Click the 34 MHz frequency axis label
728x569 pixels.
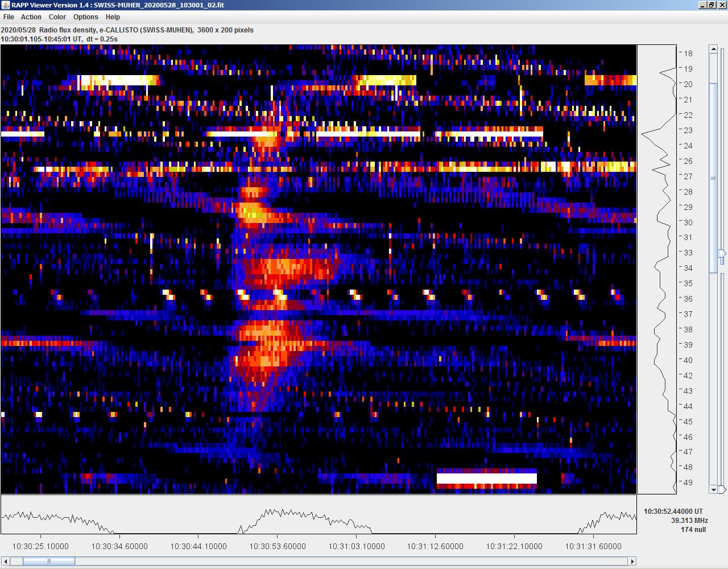click(688, 268)
